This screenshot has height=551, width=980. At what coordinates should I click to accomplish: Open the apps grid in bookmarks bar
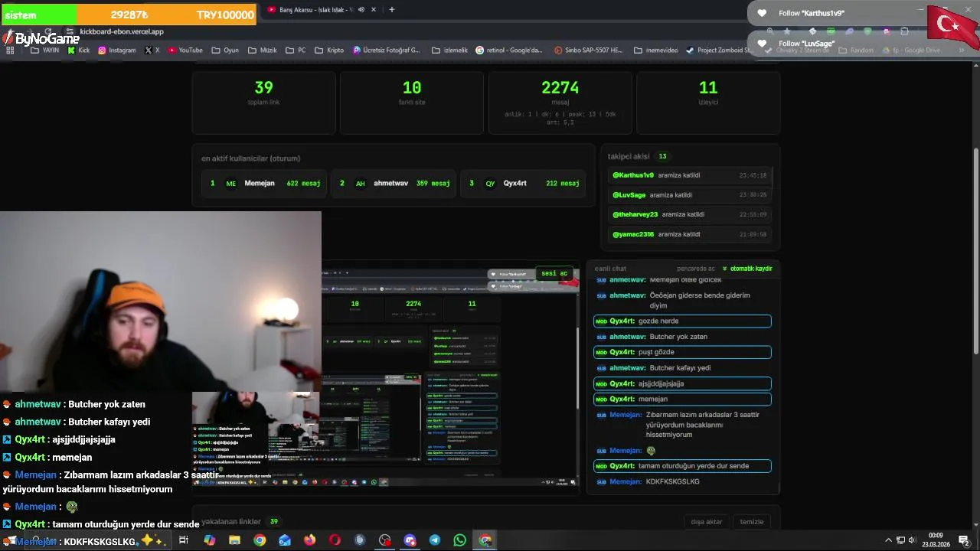pyautogui.click(x=10, y=51)
